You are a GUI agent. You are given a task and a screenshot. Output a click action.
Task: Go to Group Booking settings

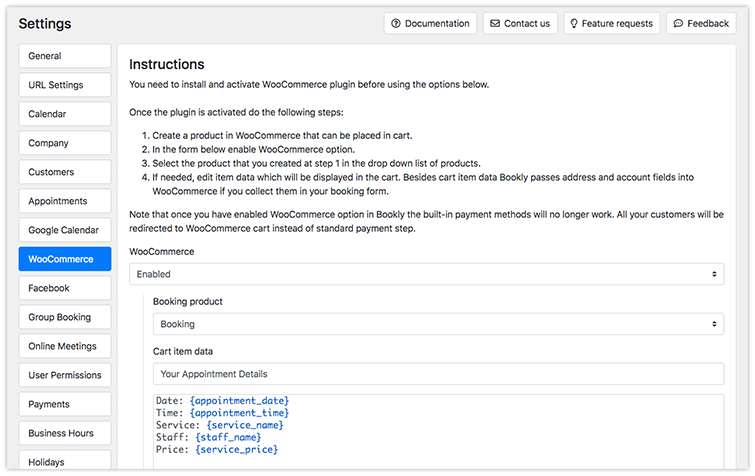coord(65,317)
